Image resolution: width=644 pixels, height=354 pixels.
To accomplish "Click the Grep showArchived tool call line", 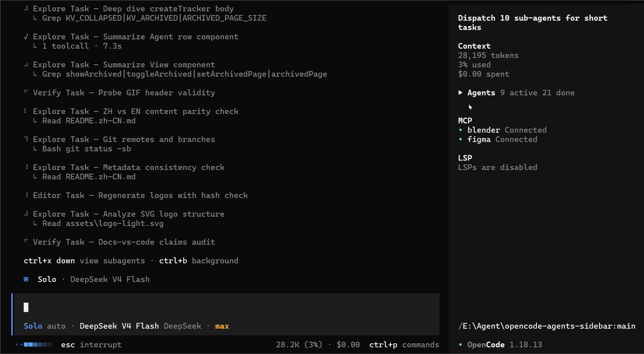I will click(180, 74).
